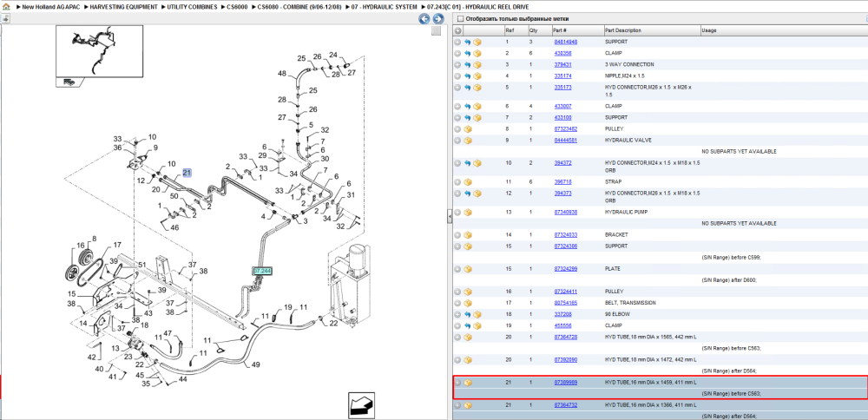Image resolution: width=868 pixels, height=420 pixels.
Task: Click blue arrow icon for SUPPORT 433100
Action: pyautogui.click(x=467, y=118)
